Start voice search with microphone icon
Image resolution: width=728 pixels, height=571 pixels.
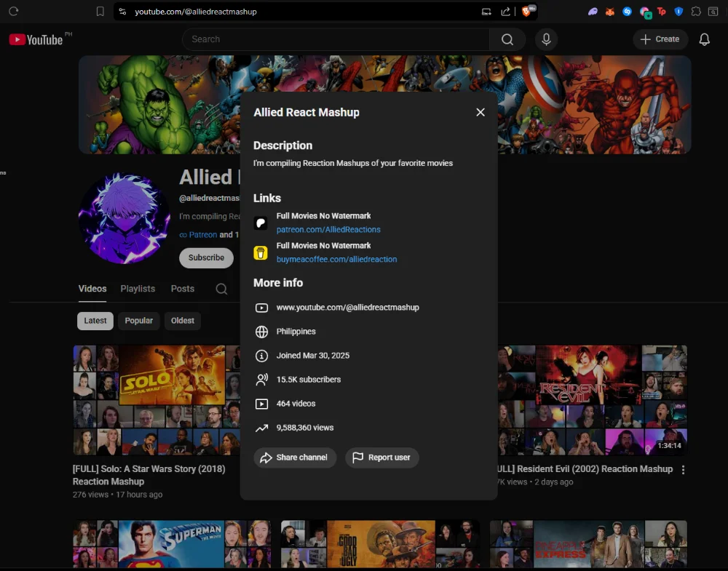[546, 39]
